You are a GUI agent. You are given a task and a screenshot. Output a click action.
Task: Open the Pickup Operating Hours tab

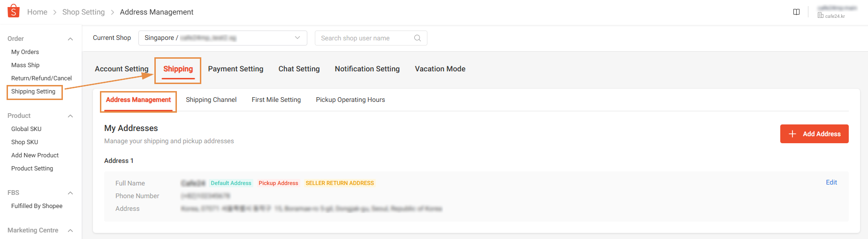pos(350,100)
